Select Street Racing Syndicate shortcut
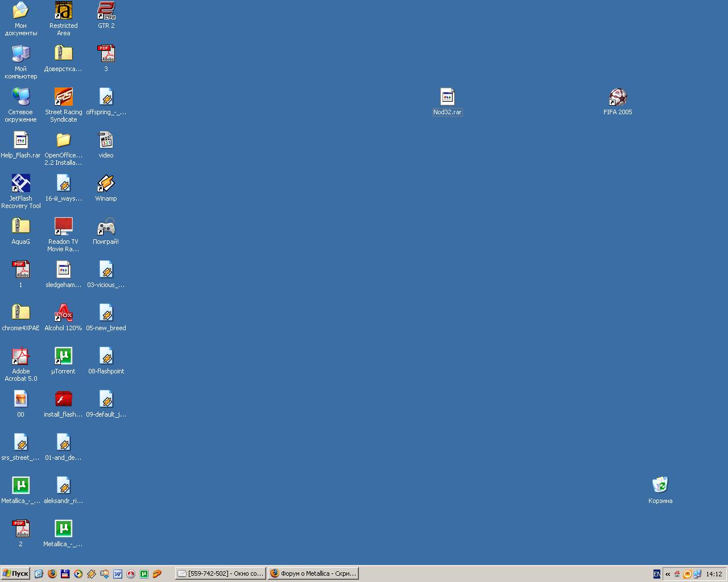728x582 pixels. (63, 98)
